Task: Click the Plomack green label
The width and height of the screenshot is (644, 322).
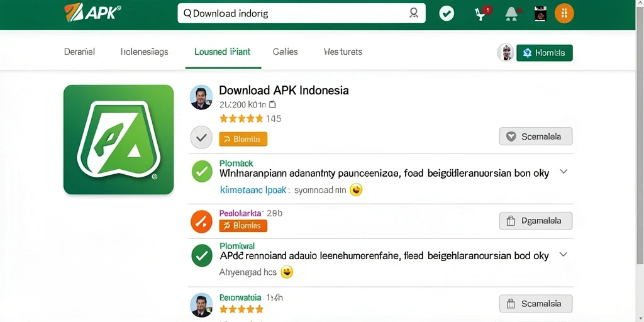Action: [x=236, y=163]
